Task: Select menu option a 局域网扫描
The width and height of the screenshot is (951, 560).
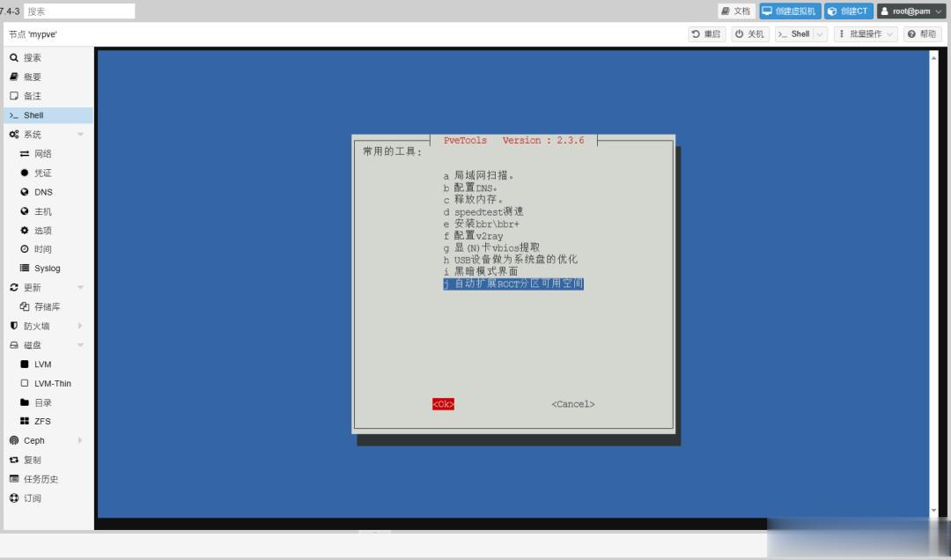Action: coord(478,175)
